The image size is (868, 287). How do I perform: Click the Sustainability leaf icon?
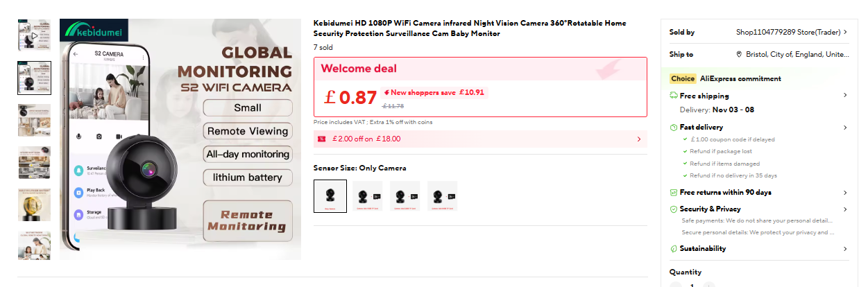tap(674, 248)
